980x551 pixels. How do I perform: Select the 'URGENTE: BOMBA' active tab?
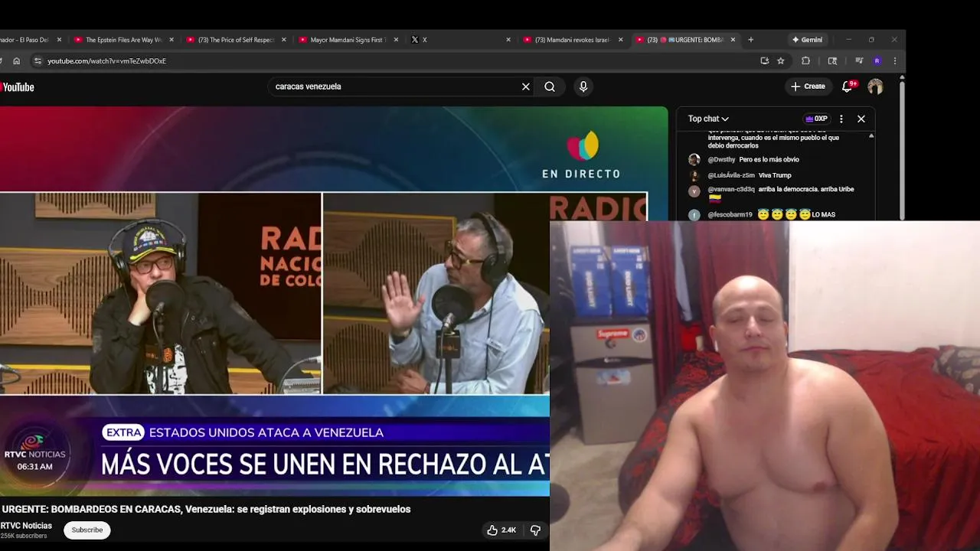pyautogui.click(x=686, y=40)
